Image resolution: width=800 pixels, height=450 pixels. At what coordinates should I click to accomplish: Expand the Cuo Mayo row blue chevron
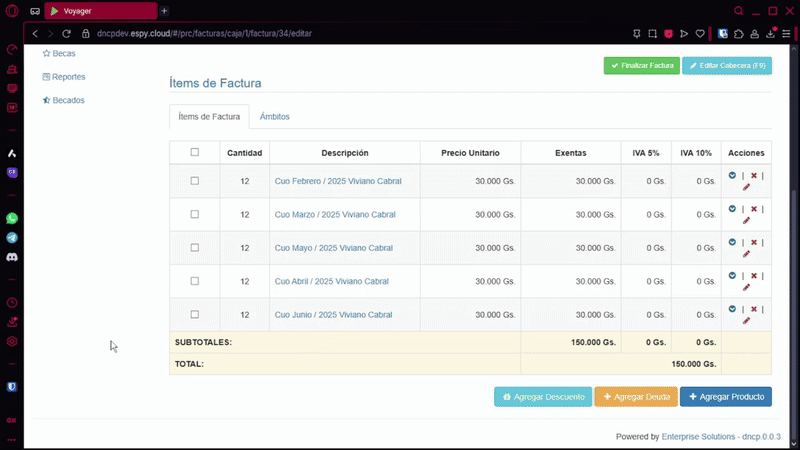pyautogui.click(x=733, y=243)
